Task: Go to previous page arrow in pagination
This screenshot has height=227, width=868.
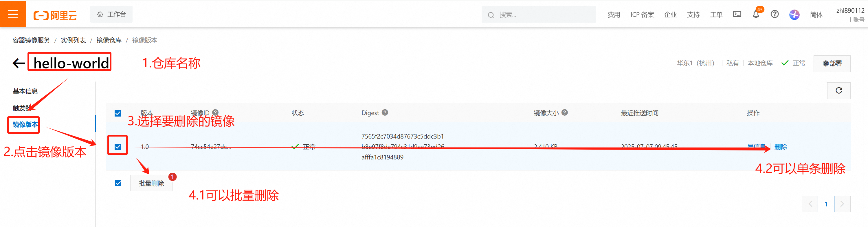Action: pyautogui.click(x=810, y=204)
